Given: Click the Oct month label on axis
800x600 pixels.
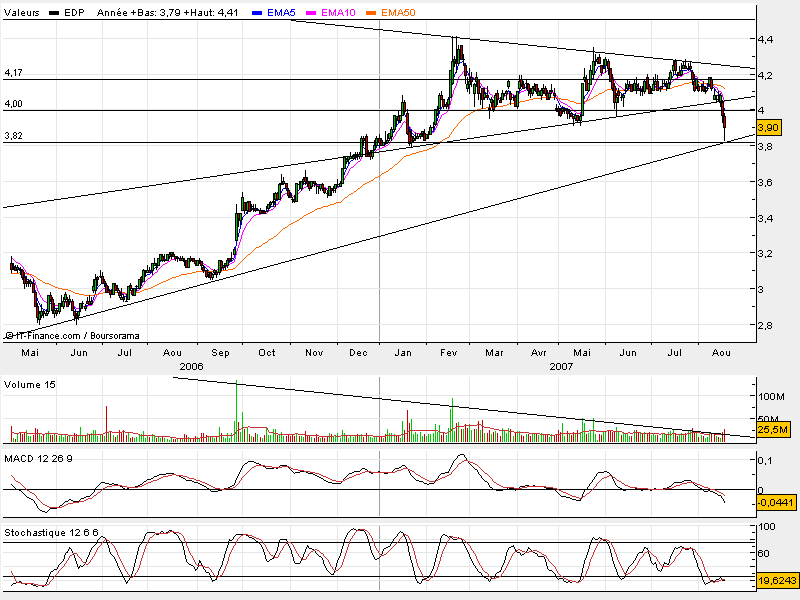Looking at the screenshot, I should point(267,353).
